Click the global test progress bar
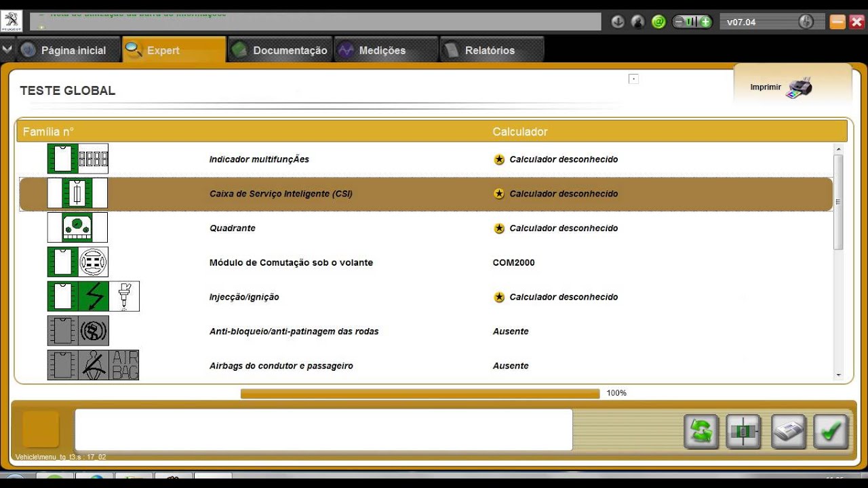Screen dimensions: 868x488 (x=420, y=393)
